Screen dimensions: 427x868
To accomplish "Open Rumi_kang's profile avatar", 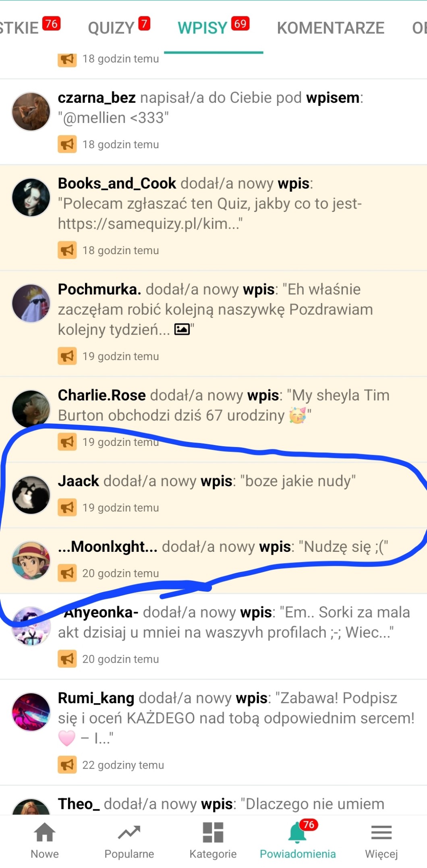I will tap(31, 712).
